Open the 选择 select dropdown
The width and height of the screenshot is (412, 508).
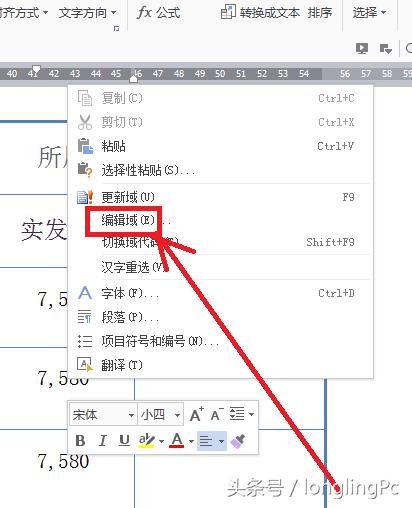[x=369, y=13]
